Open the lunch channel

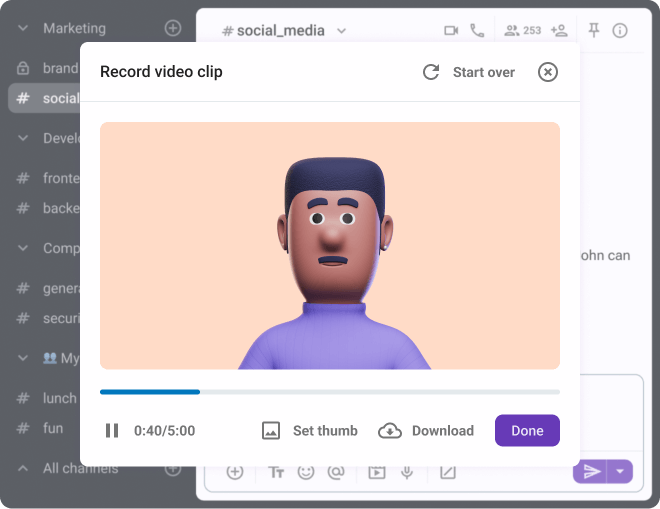(x=46, y=398)
